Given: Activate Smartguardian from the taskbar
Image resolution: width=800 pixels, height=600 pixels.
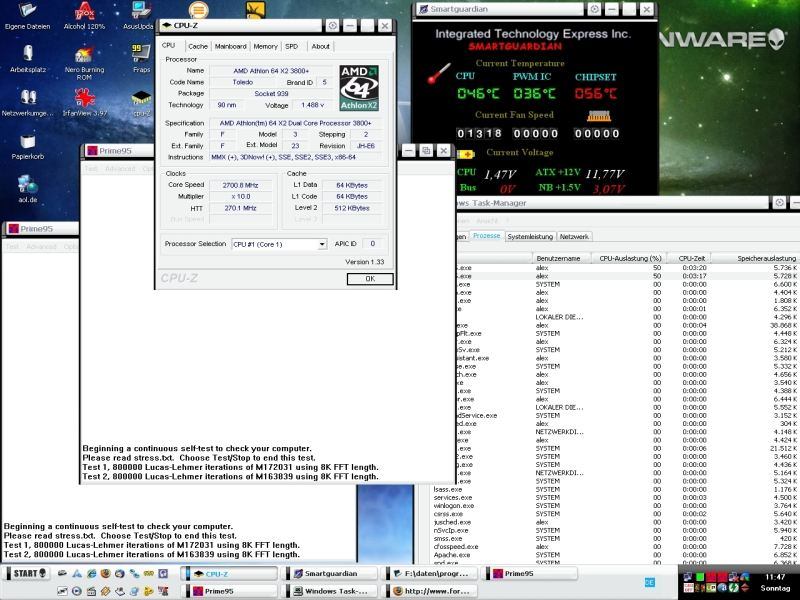Looking at the screenshot, I should point(329,573).
